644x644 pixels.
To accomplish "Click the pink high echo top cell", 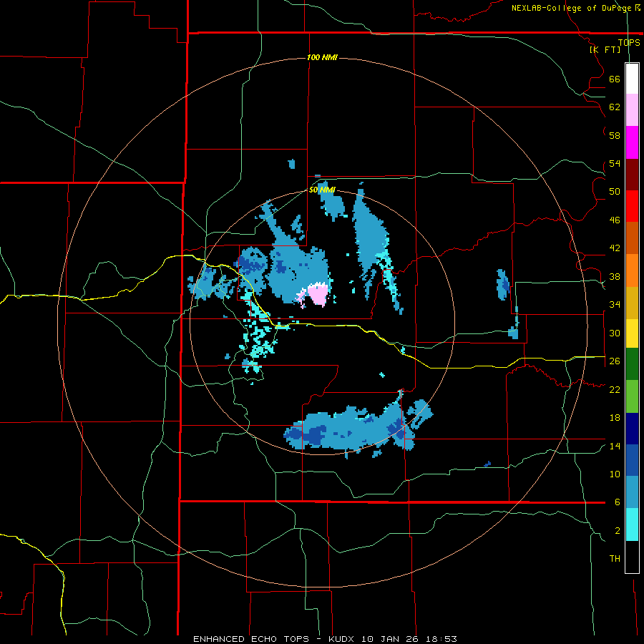I will [318, 294].
